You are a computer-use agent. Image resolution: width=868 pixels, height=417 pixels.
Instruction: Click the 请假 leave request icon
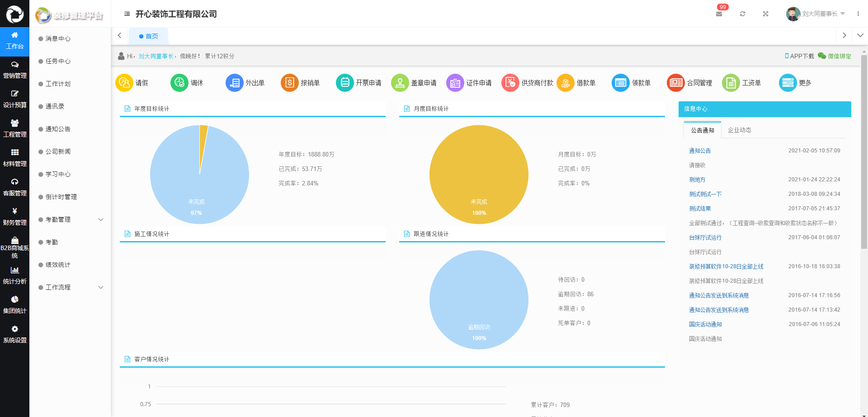pyautogui.click(x=124, y=83)
